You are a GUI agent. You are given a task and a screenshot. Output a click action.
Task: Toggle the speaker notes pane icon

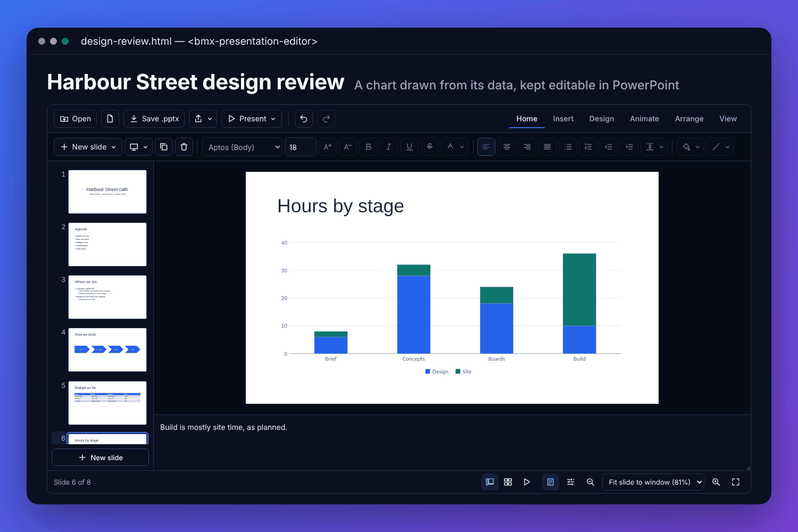(x=551, y=482)
